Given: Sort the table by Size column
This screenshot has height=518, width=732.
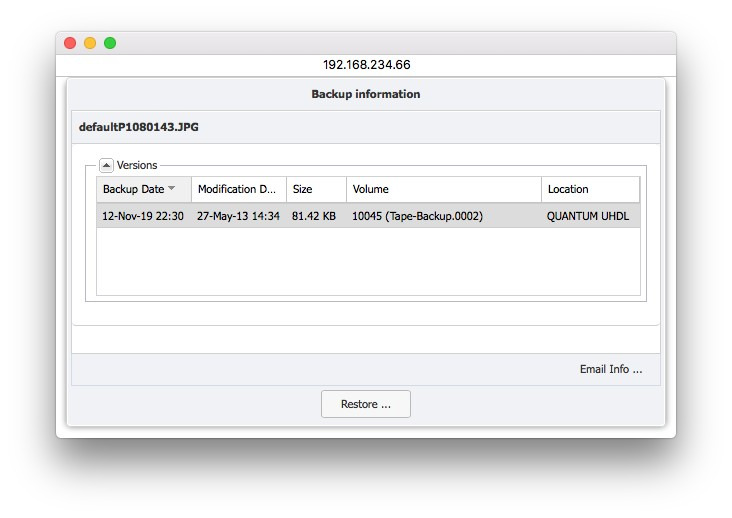Looking at the screenshot, I should pyautogui.click(x=315, y=189).
